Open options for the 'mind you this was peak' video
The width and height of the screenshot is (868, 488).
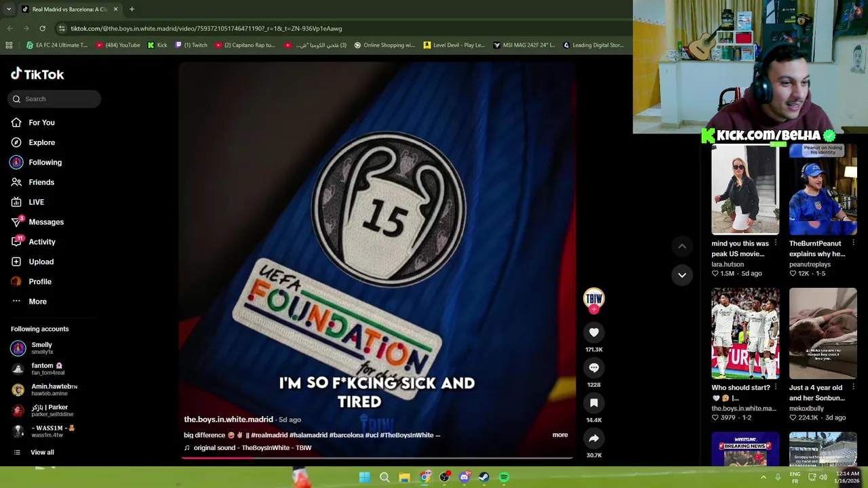coord(776,243)
